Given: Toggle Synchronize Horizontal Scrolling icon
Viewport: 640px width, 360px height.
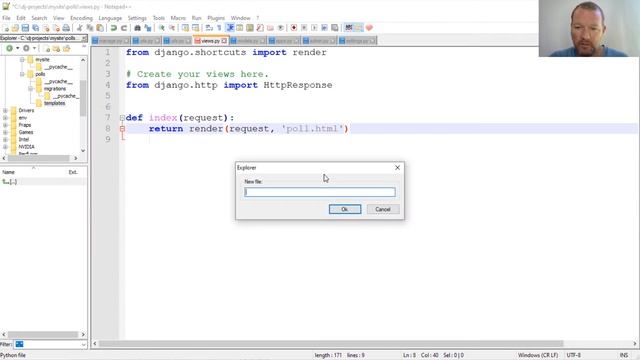Looking at the screenshot, I should (196, 28).
